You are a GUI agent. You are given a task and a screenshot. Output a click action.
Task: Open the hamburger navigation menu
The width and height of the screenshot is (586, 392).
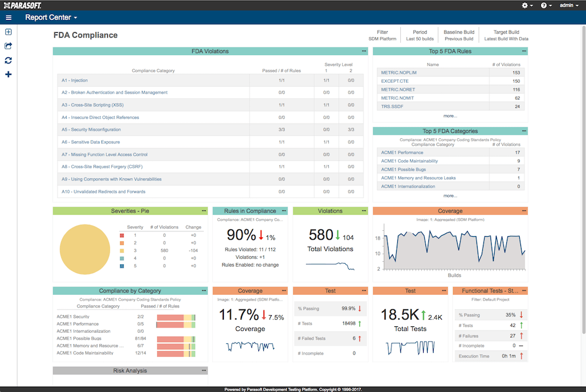point(8,17)
